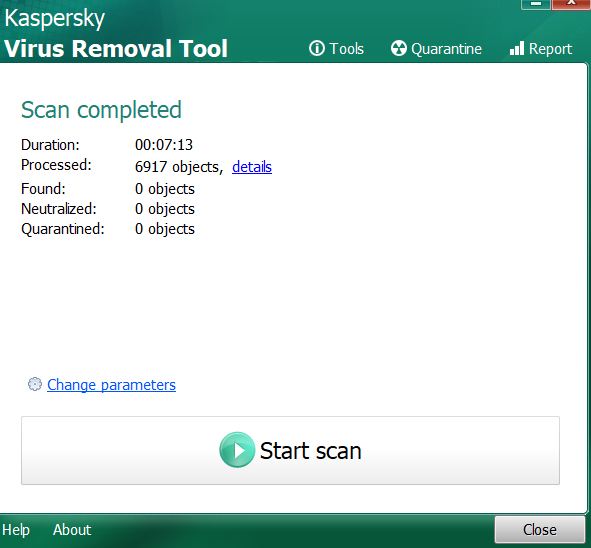
Task: Click the Tools info icon
Action: (317, 48)
